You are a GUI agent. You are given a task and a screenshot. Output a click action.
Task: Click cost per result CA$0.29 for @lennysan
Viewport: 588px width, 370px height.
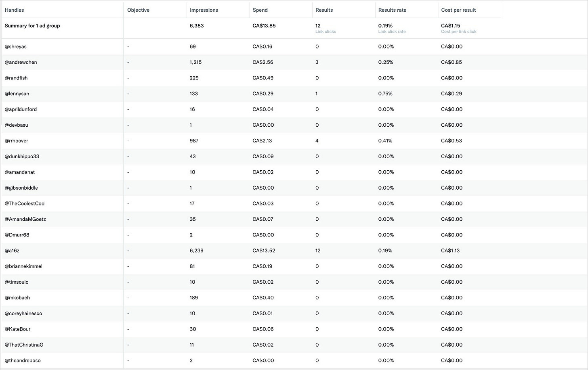point(451,94)
